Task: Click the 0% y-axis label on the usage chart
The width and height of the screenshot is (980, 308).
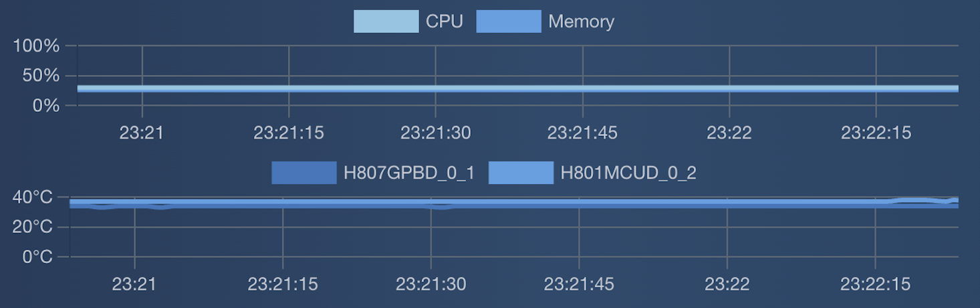Action: 46,105
